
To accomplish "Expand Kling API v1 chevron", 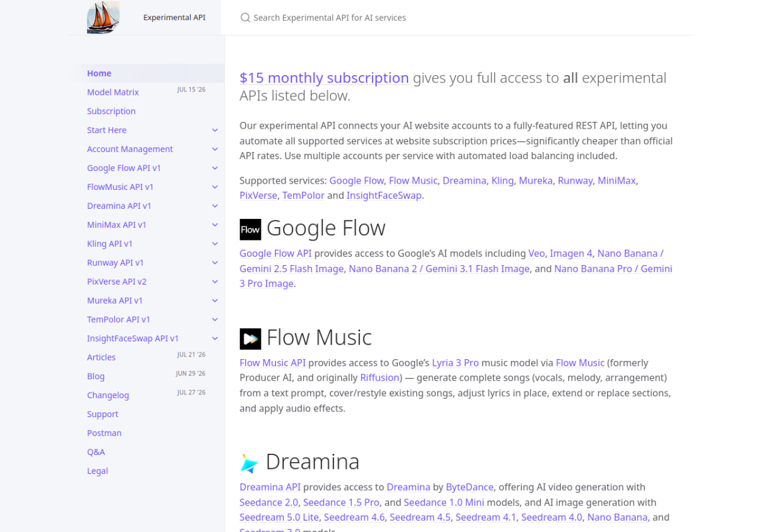I will (215, 244).
